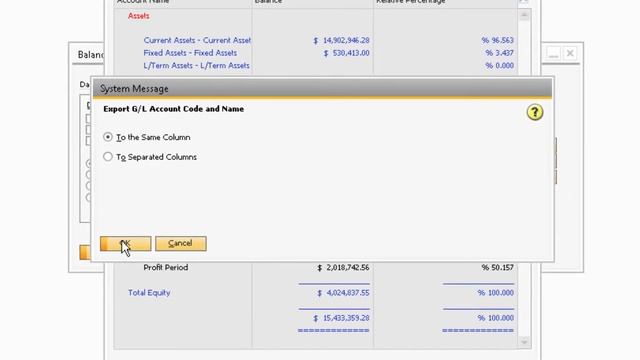Close the Balance Sheet selection window behind
Screen dimensions: 640x360
tap(570, 53)
